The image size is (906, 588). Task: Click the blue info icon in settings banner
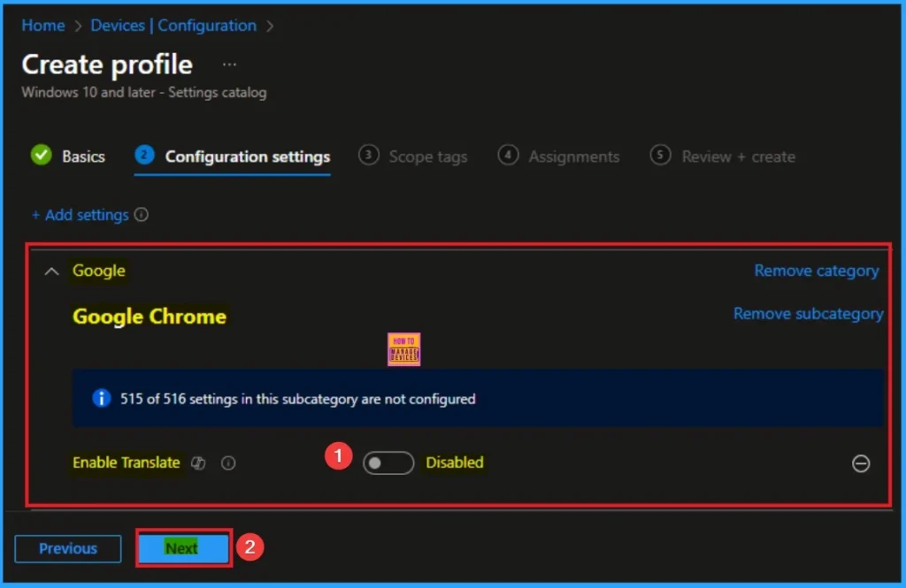tap(101, 399)
